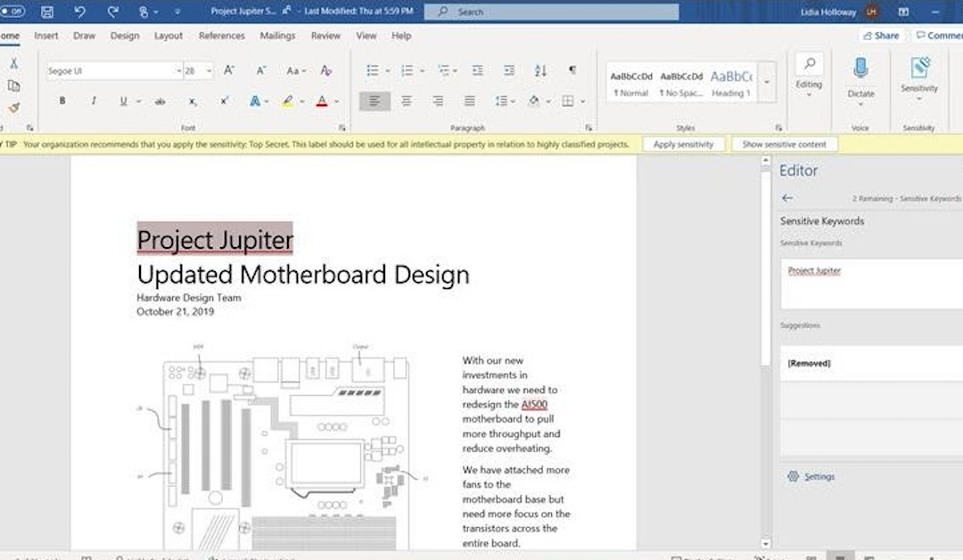Expand the Styles gallery
This screenshot has height=560, width=963.
coord(767,82)
